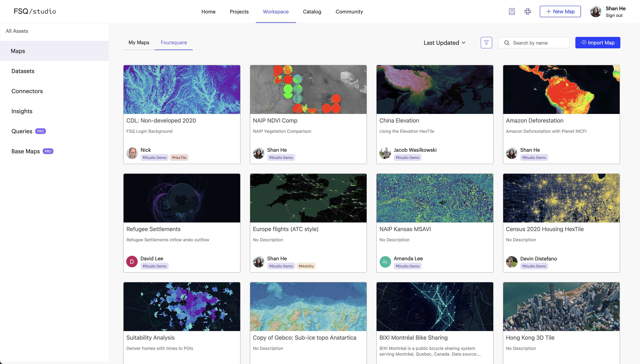Switch to the My Maps tab
The image size is (640, 364).
coord(139,42)
